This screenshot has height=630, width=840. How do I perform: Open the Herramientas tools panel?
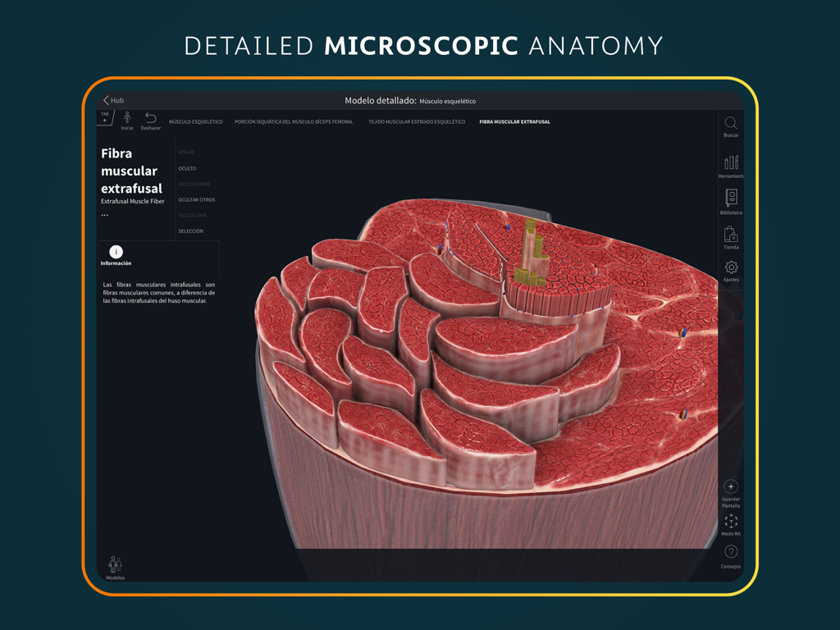[731, 164]
